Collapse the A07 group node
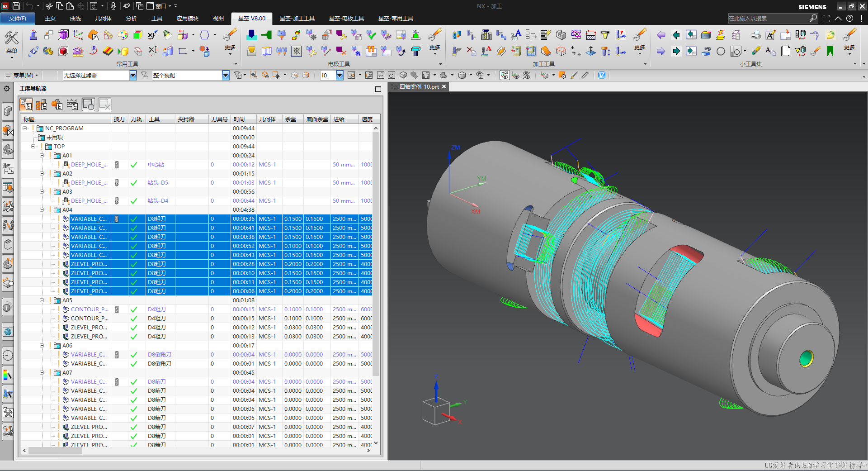868x471 pixels. [x=42, y=373]
